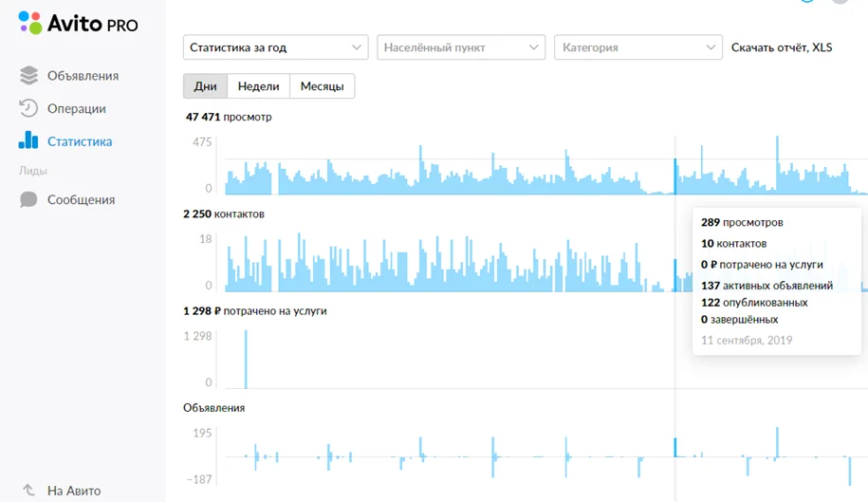Select the Дни tab
The width and height of the screenshot is (868, 502).
tap(205, 86)
